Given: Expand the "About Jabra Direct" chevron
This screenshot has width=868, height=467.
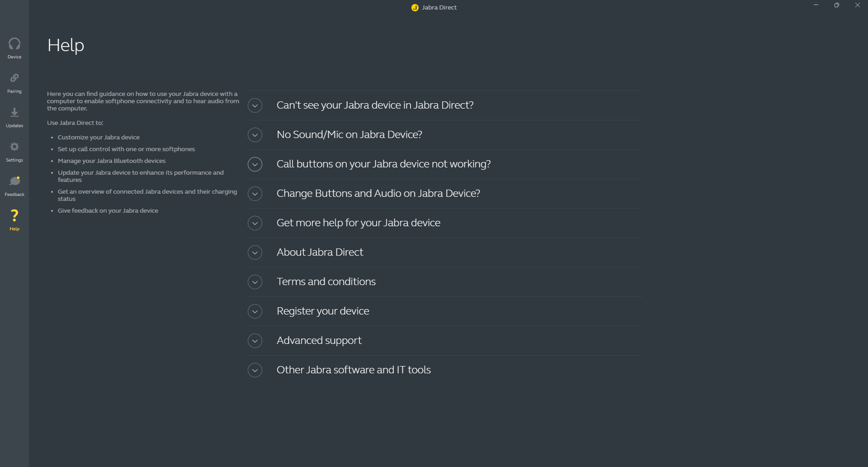Looking at the screenshot, I should click(255, 253).
